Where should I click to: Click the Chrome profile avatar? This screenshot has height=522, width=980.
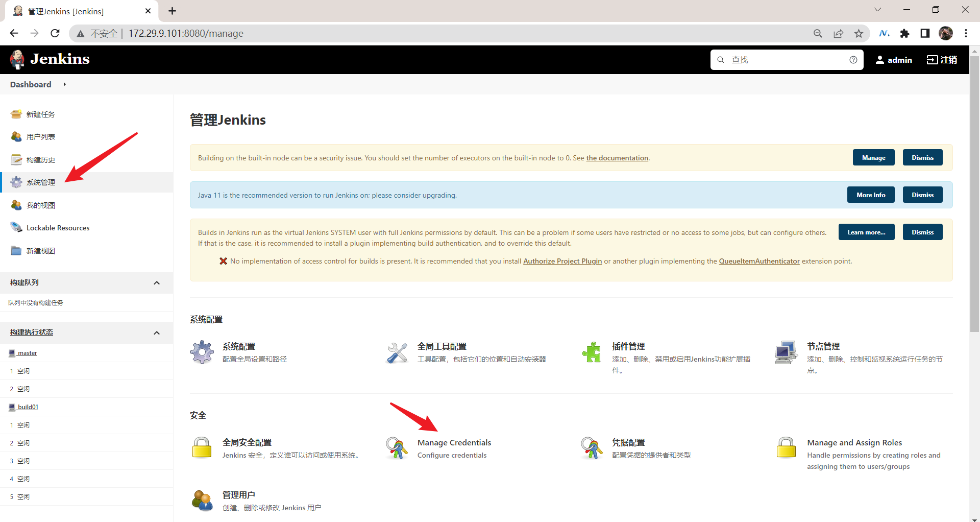click(x=946, y=33)
